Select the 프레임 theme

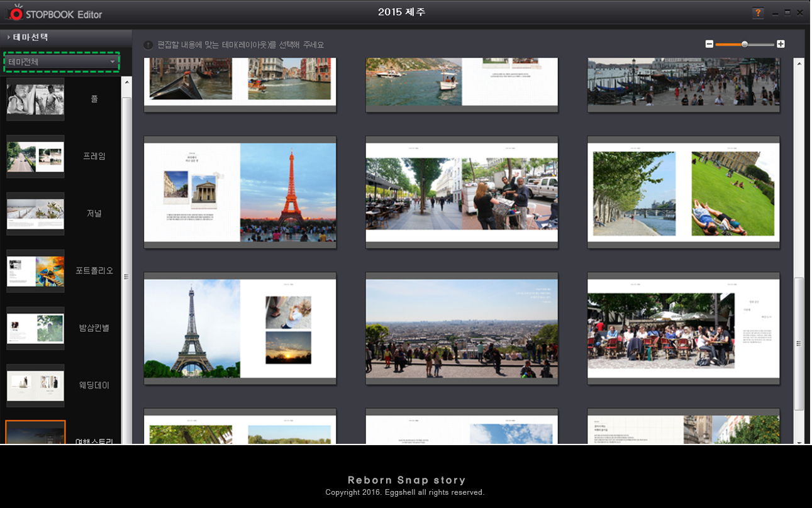pos(35,157)
